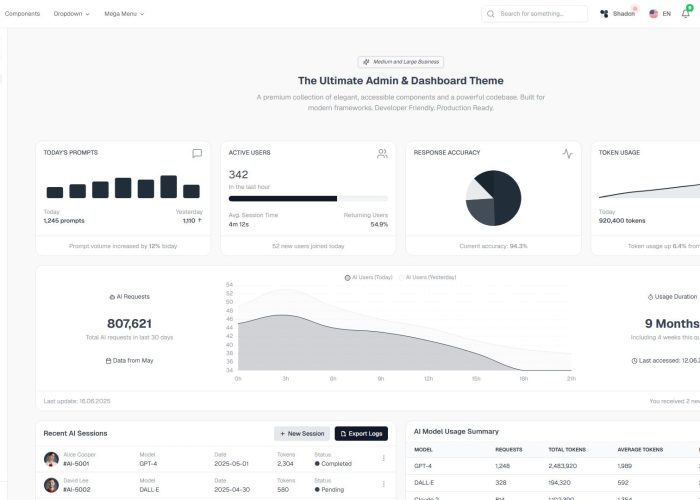Screen dimensions: 700x500
Task: Click the 1,245 prompts value
Action: tap(64, 221)
